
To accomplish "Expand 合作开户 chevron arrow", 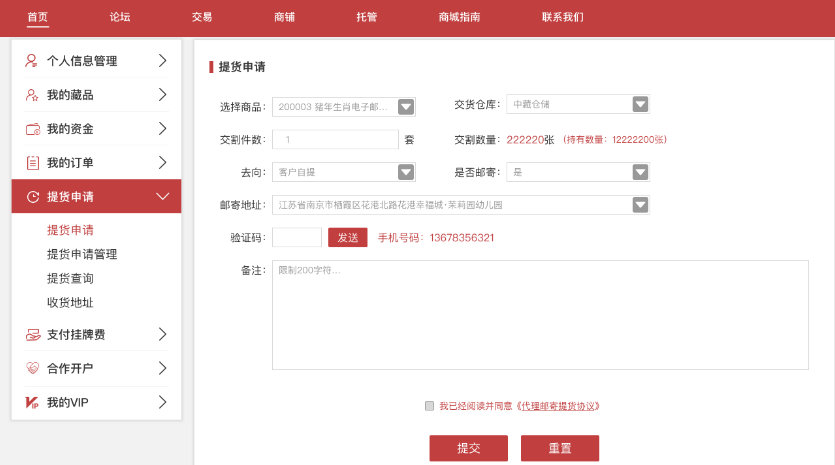I will [x=162, y=368].
